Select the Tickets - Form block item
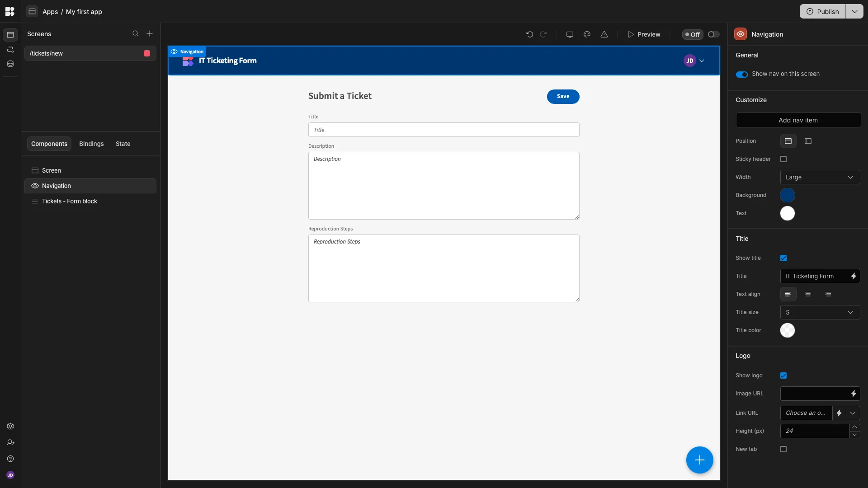Viewport: 868px width, 488px height. (90, 201)
